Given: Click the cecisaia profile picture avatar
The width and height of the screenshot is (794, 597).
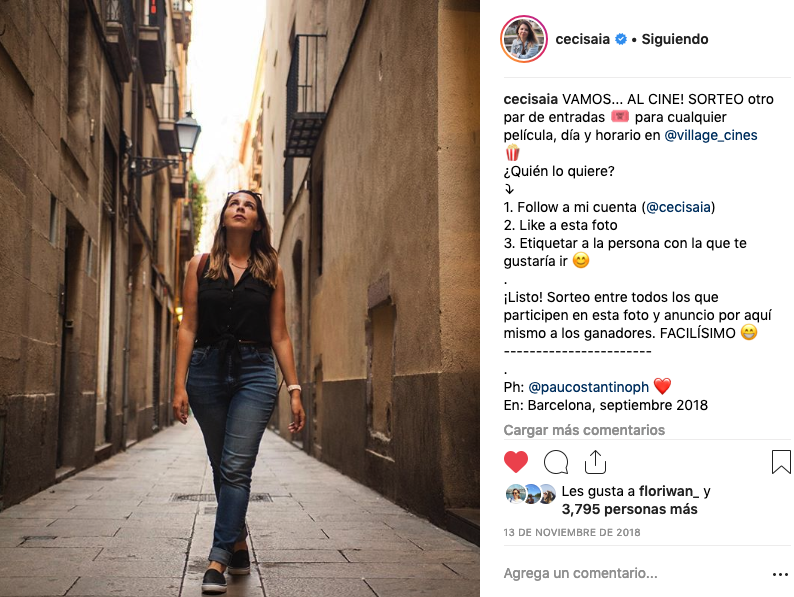Looking at the screenshot, I should [524, 39].
